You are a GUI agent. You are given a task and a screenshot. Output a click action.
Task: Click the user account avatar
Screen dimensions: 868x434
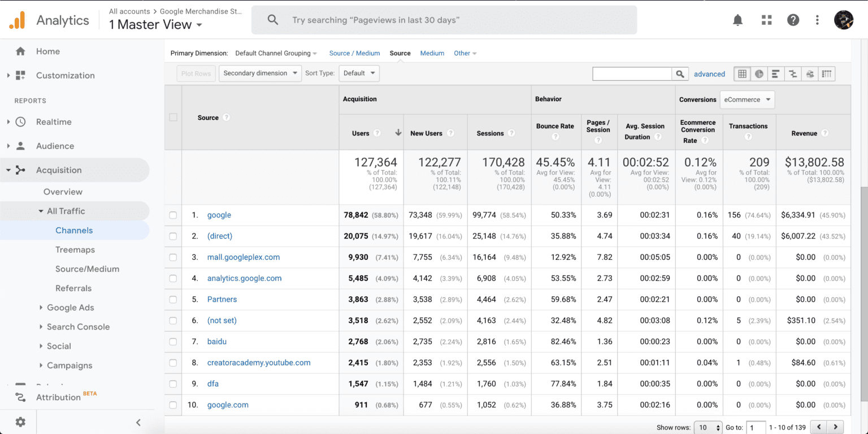pyautogui.click(x=844, y=20)
